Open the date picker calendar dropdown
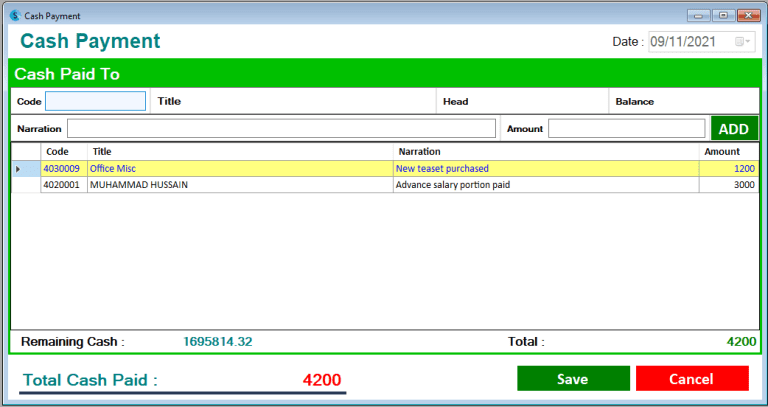The width and height of the screenshot is (768, 407). tap(742, 42)
